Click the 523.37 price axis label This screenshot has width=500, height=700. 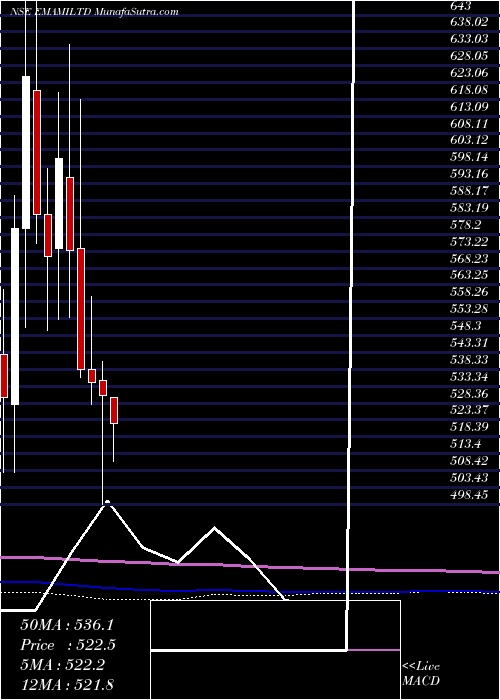point(469,410)
